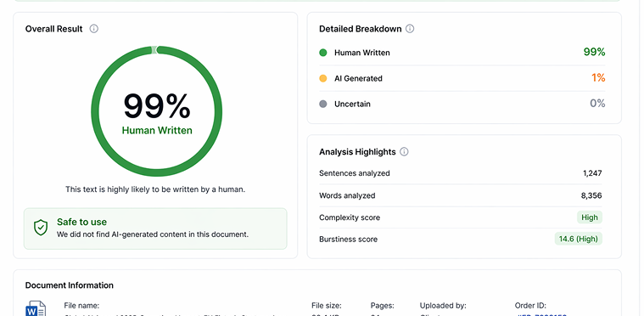Click the large 99% value in circle

[157, 106]
